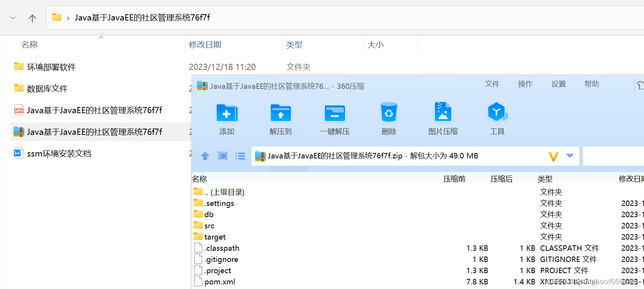Expand the archive path dropdown arrow
The width and height of the screenshot is (644, 289).
pos(570,156)
